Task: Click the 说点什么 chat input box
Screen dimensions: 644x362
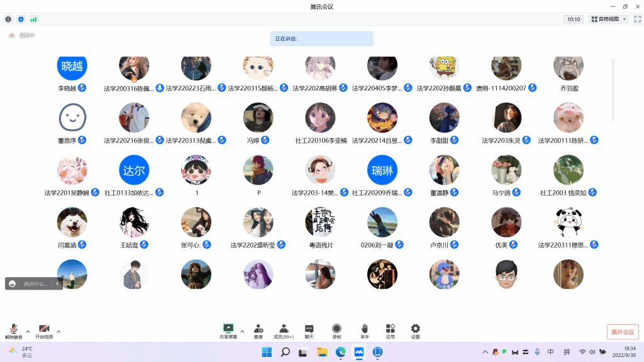Action: click(35, 284)
